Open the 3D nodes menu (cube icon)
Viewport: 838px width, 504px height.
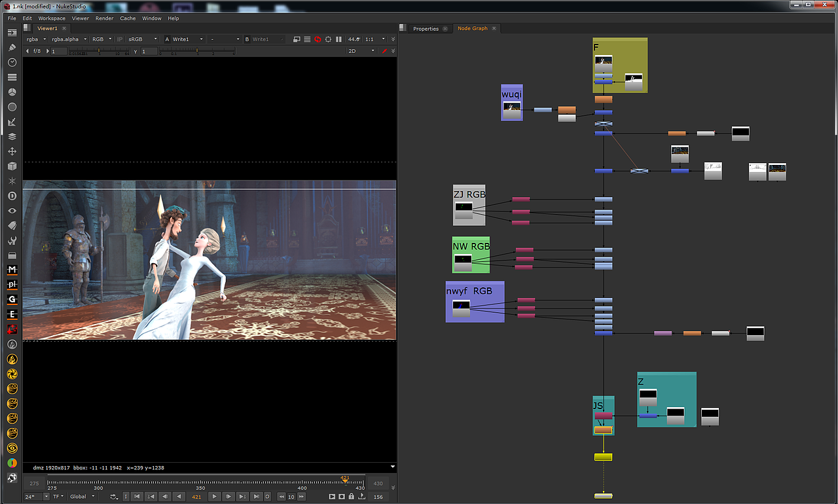pyautogui.click(x=12, y=166)
